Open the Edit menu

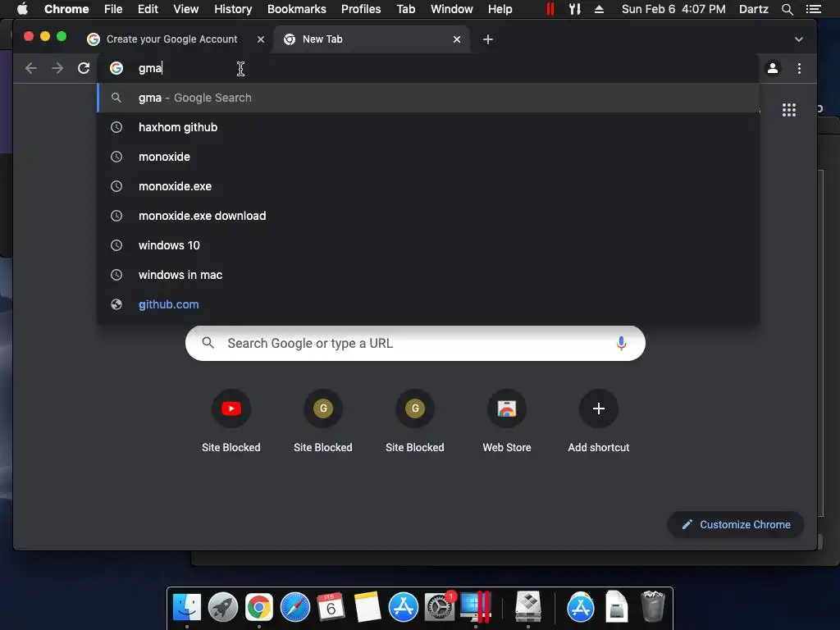[148, 9]
